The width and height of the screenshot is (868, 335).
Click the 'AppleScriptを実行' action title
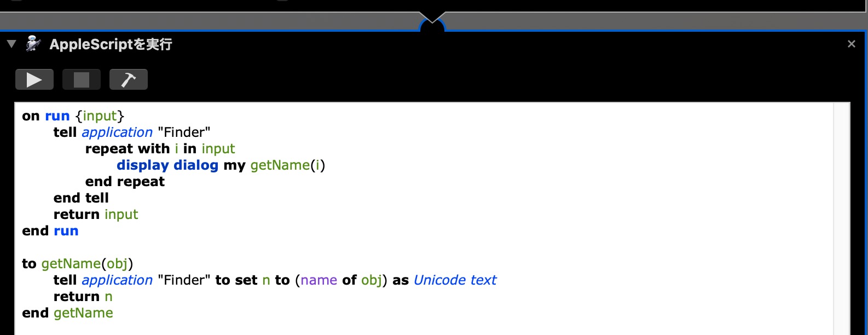(111, 44)
